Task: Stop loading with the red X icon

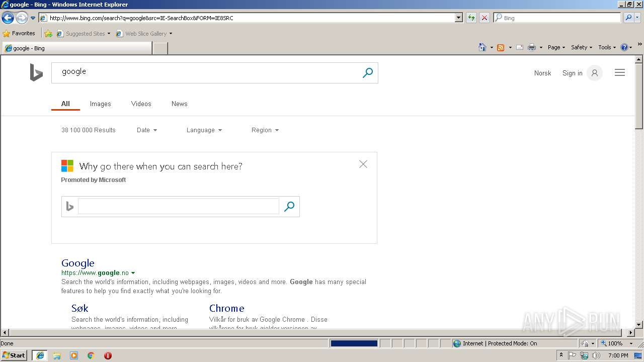Action: click(x=484, y=18)
